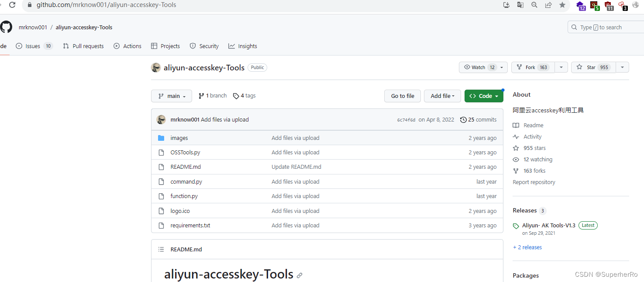This screenshot has height=282, width=644.
Task: Click the zoom magnifier icon in address bar
Action: pos(534,5)
